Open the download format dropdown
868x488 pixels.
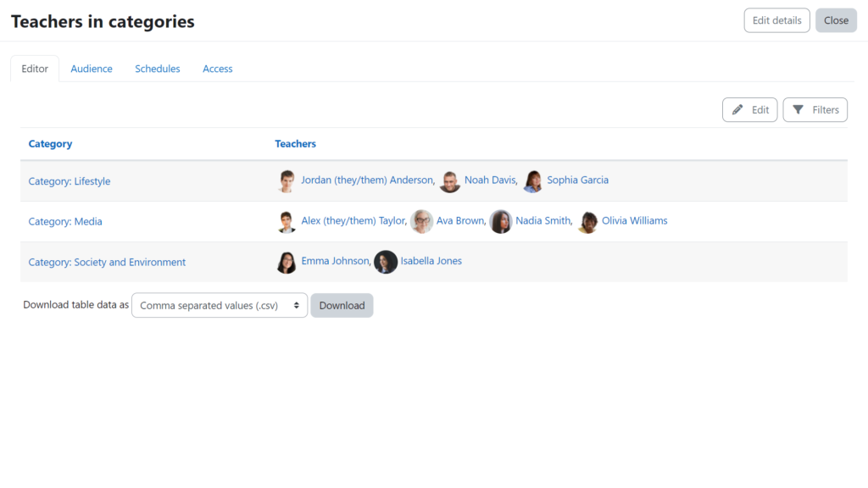pos(220,306)
